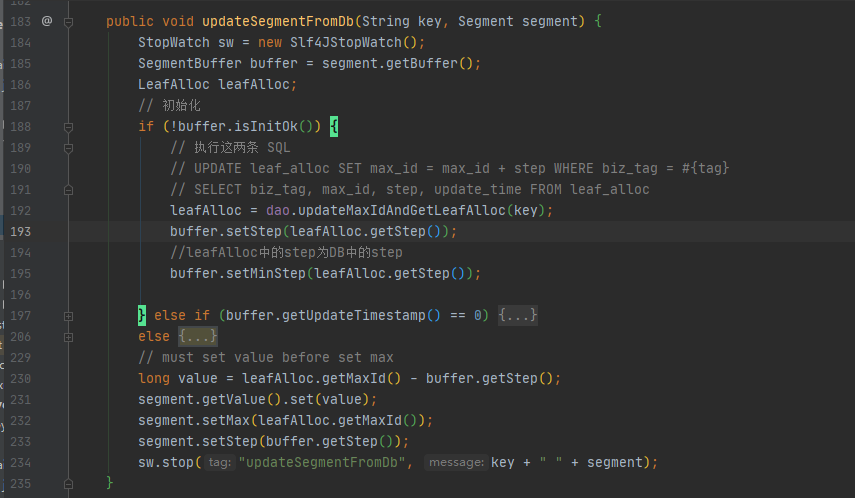Click the method end fold marker, line 235
Viewport: 855px width, 498px height.
pyautogui.click(x=68, y=483)
